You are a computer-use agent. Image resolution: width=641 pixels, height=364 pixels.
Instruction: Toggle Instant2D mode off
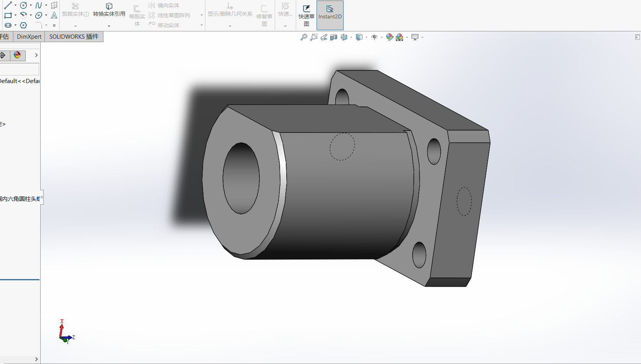click(330, 15)
